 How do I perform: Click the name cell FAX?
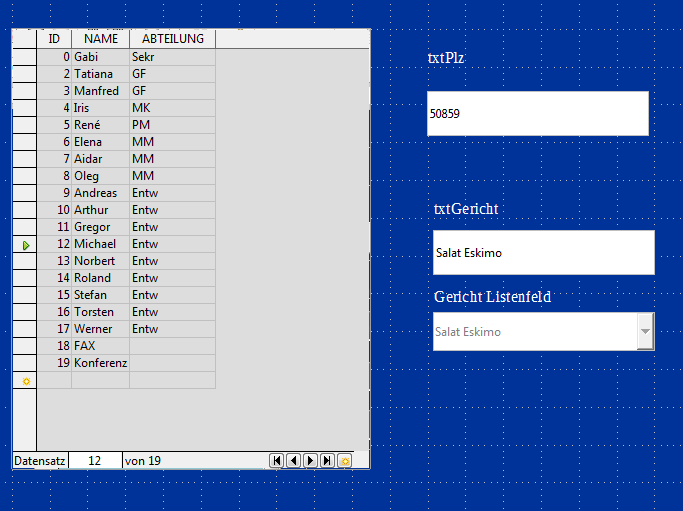click(x=100, y=346)
